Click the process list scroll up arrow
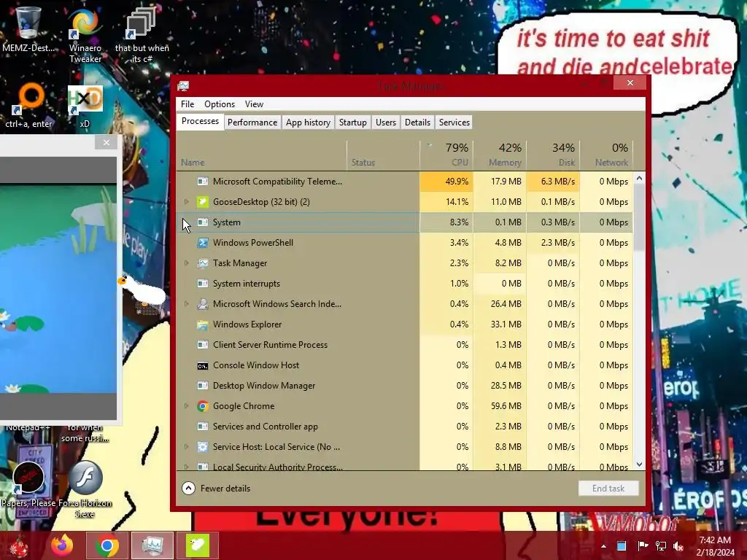Screen dimensions: 747x560 [639, 178]
